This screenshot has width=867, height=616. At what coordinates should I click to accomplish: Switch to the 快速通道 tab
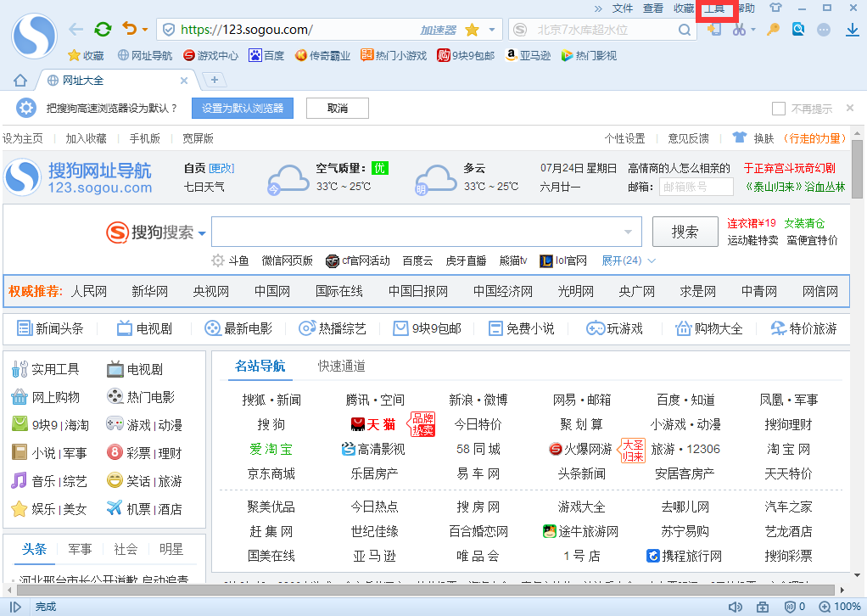(341, 366)
